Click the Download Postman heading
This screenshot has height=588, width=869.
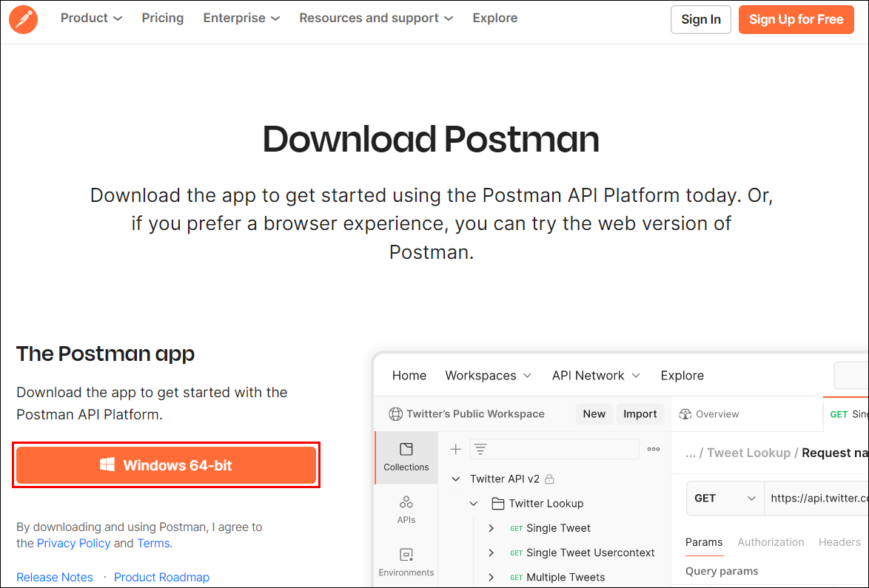click(x=431, y=139)
